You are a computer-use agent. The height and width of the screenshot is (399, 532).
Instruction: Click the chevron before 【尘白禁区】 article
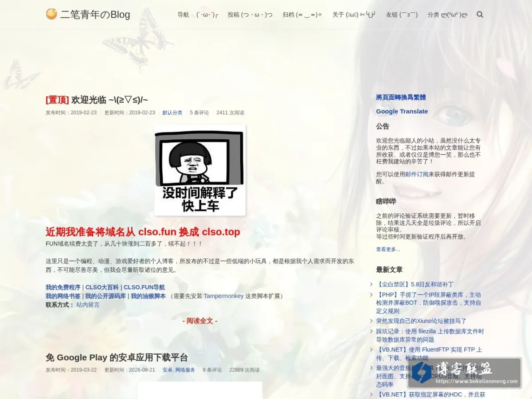point(372,284)
